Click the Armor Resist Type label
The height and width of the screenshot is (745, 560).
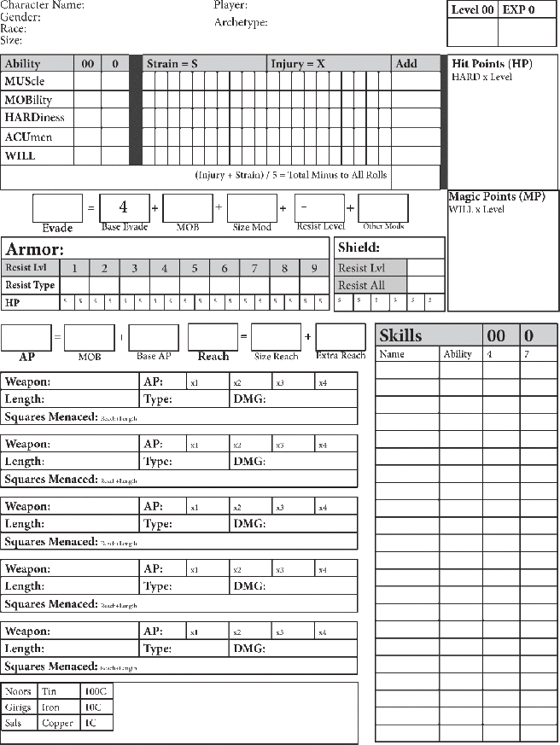click(x=30, y=285)
